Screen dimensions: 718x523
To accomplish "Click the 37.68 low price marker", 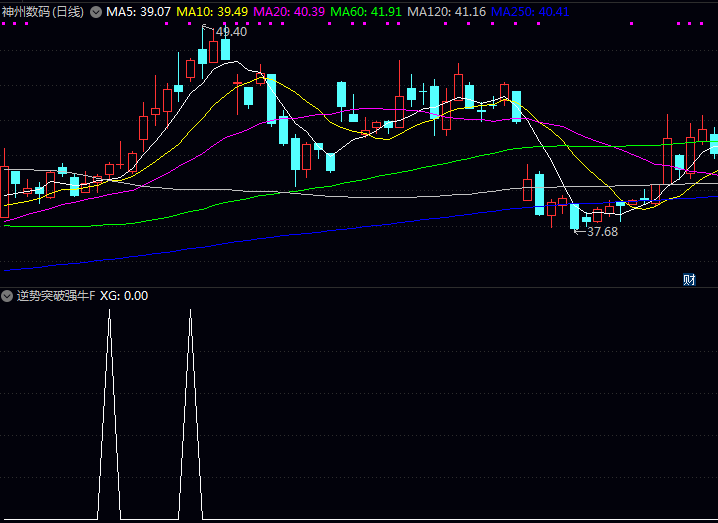I will (x=602, y=232).
